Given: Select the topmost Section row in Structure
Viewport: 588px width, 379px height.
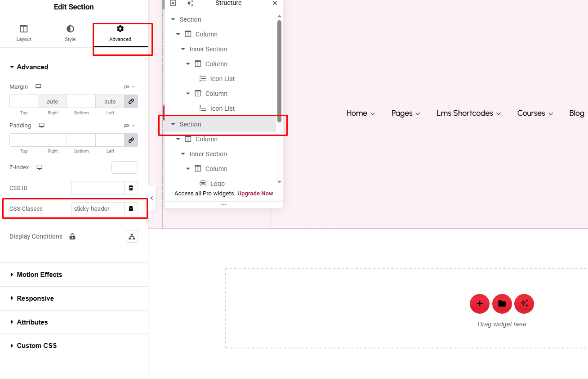Looking at the screenshot, I should pos(220,19).
